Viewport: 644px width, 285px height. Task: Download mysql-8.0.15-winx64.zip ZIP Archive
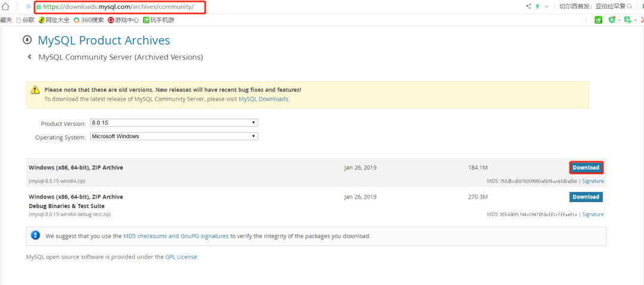click(x=586, y=168)
